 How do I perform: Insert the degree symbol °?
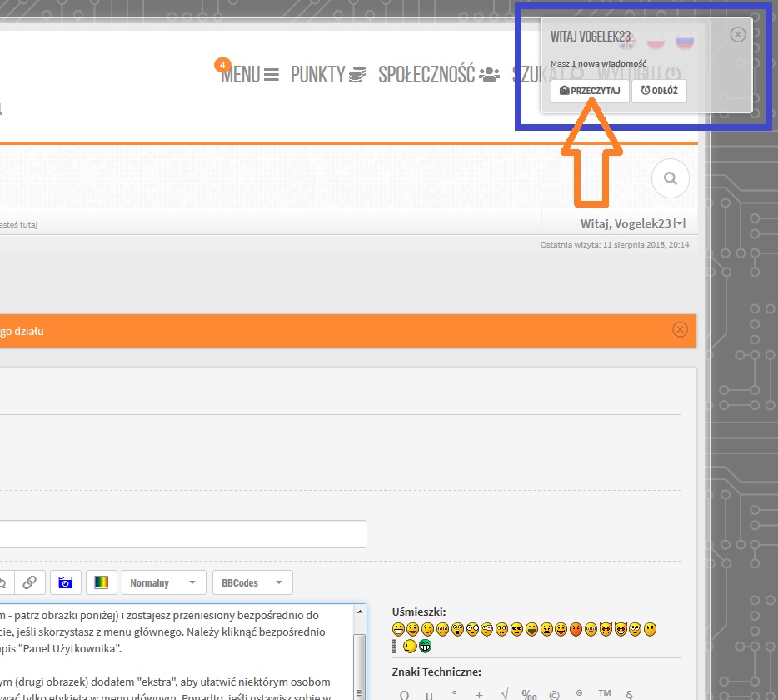(x=454, y=694)
